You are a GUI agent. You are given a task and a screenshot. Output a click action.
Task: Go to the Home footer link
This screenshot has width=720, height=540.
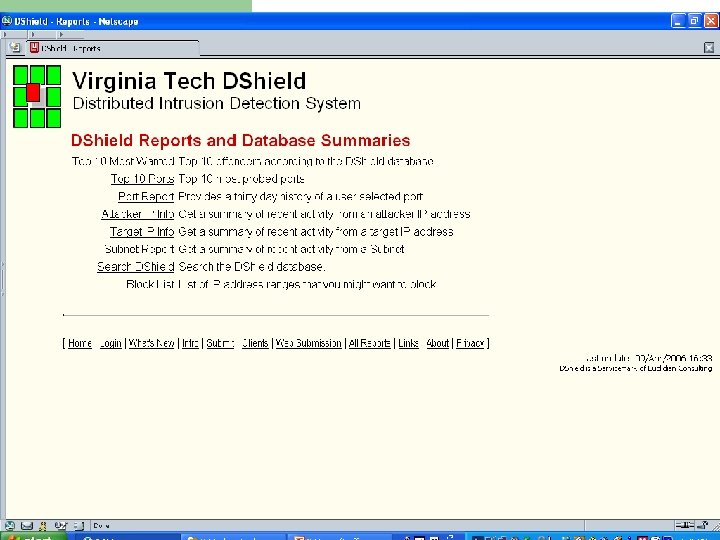click(80, 343)
